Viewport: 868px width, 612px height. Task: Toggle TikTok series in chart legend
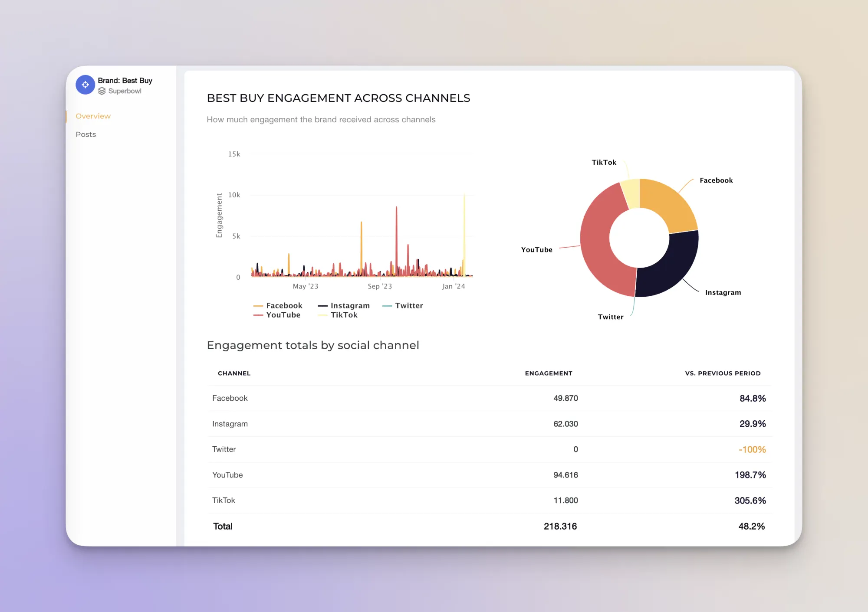[x=338, y=315]
